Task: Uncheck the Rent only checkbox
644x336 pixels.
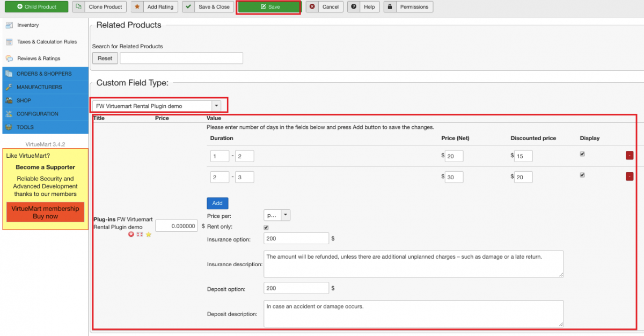Action: (x=266, y=227)
